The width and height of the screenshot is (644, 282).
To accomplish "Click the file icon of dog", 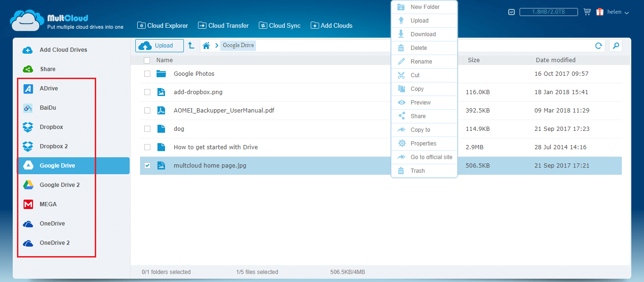I will [161, 129].
